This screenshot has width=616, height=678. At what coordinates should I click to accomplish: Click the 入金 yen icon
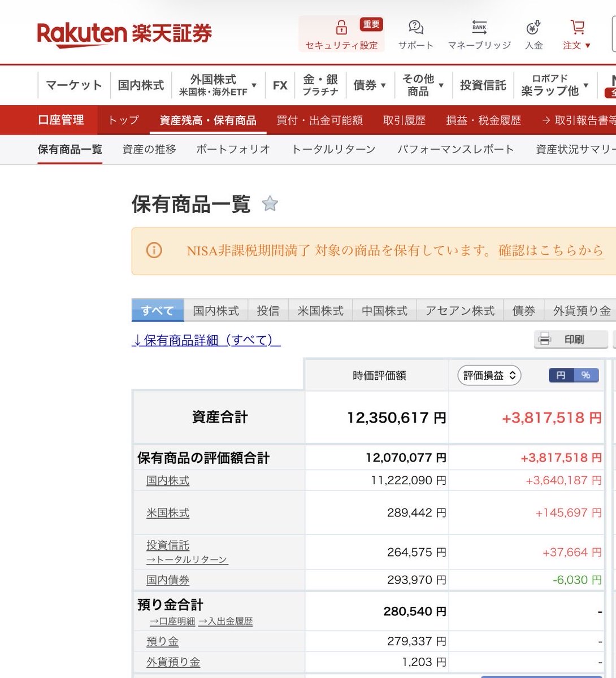pyautogui.click(x=533, y=27)
